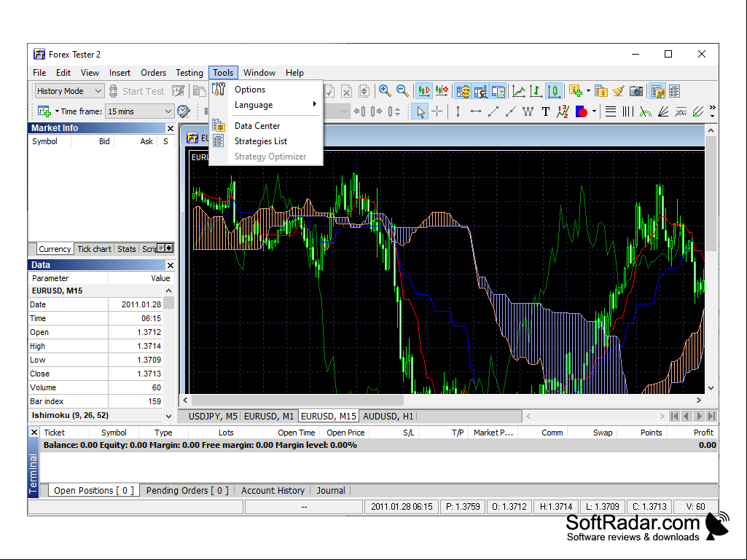Click the clock time shift wrench icon
This screenshot has height=560, width=747.
(184, 111)
